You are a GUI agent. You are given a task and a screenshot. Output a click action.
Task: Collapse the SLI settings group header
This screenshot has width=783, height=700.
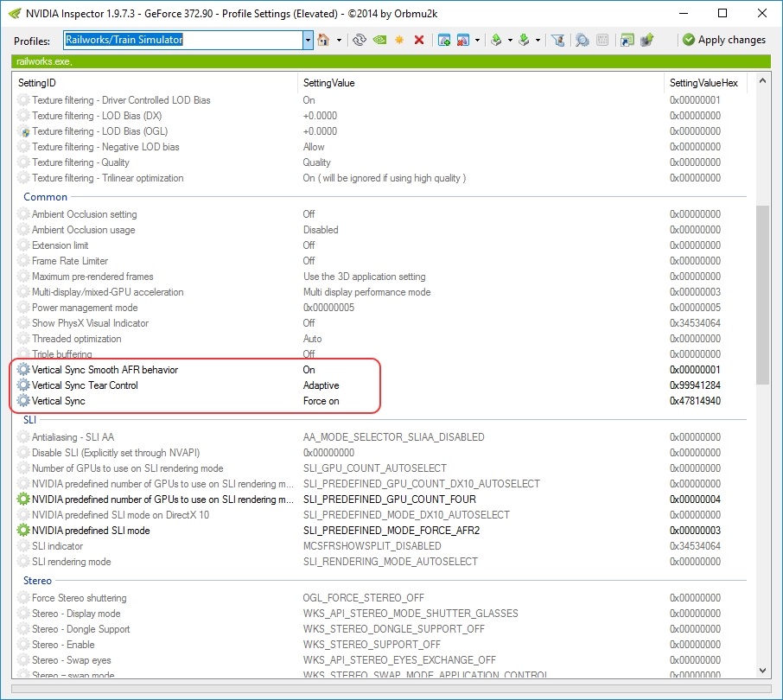(29, 420)
